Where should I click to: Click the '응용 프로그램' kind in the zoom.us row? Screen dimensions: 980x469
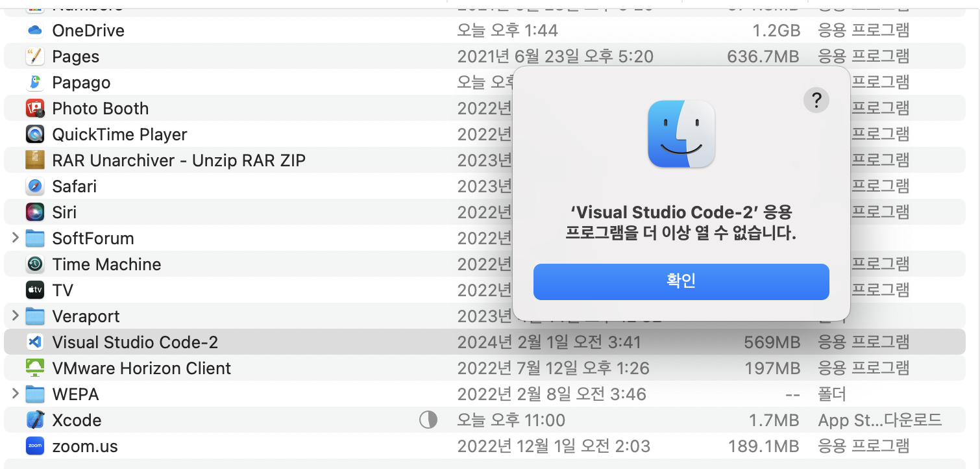point(864,446)
